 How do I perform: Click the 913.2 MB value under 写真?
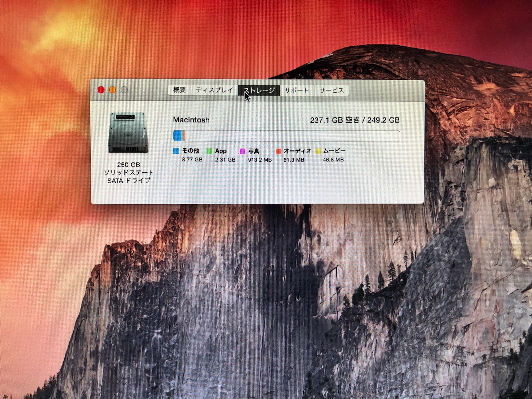coord(260,160)
